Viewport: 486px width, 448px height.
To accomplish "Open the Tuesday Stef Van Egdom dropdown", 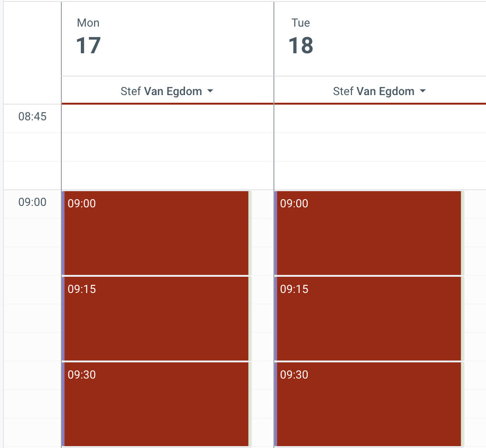I will [379, 91].
